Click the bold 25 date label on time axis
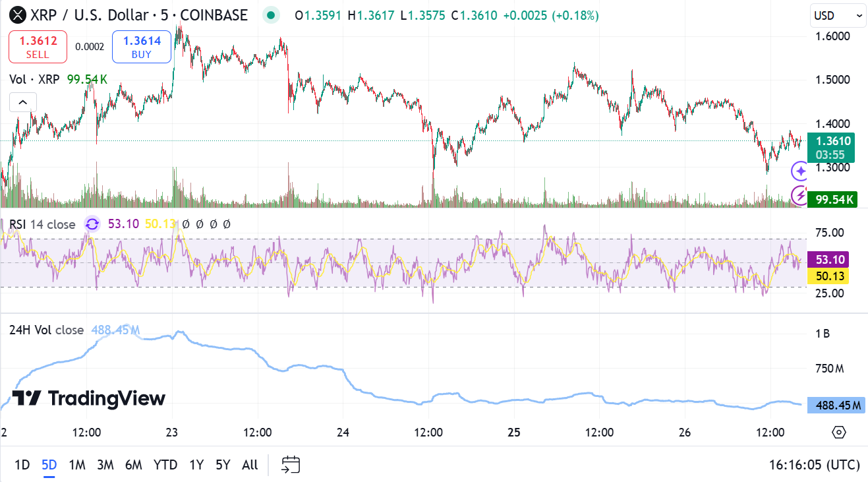 (x=514, y=433)
